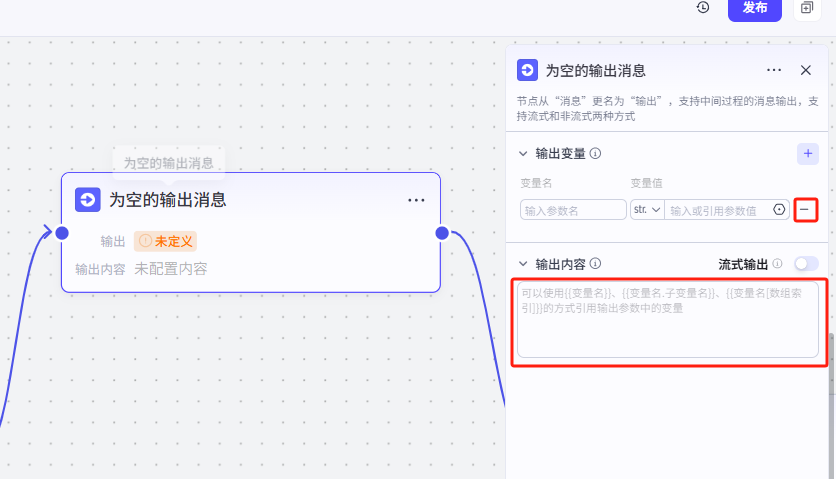The width and height of the screenshot is (836, 479).
Task: Close the 为空的输出消息 side panel
Action: pyautogui.click(x=806, y=70)
